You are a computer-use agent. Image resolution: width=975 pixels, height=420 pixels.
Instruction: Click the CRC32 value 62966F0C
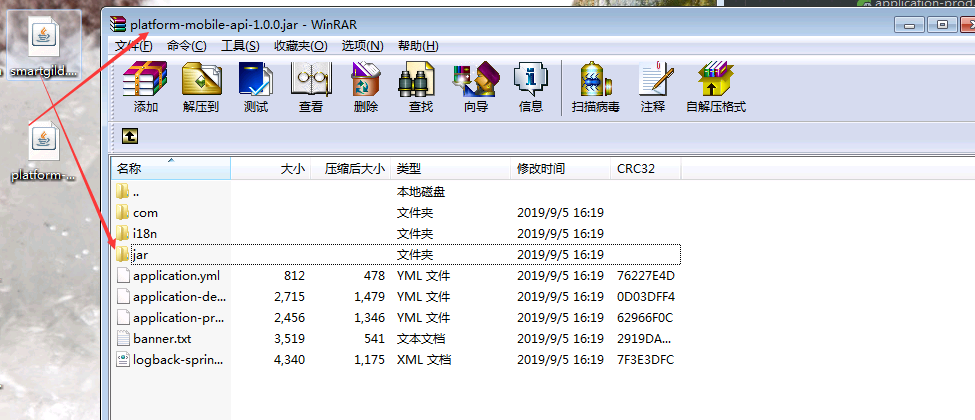point(645,318)
